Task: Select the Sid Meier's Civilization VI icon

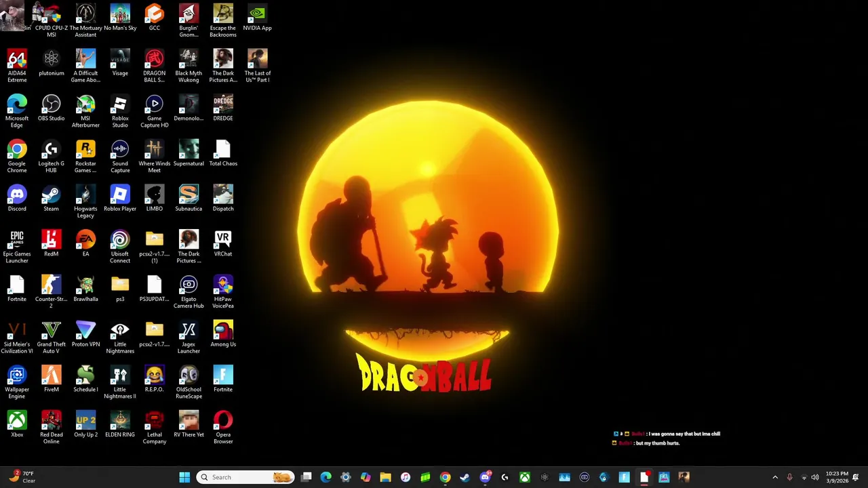Action: (x=17, y=337)
